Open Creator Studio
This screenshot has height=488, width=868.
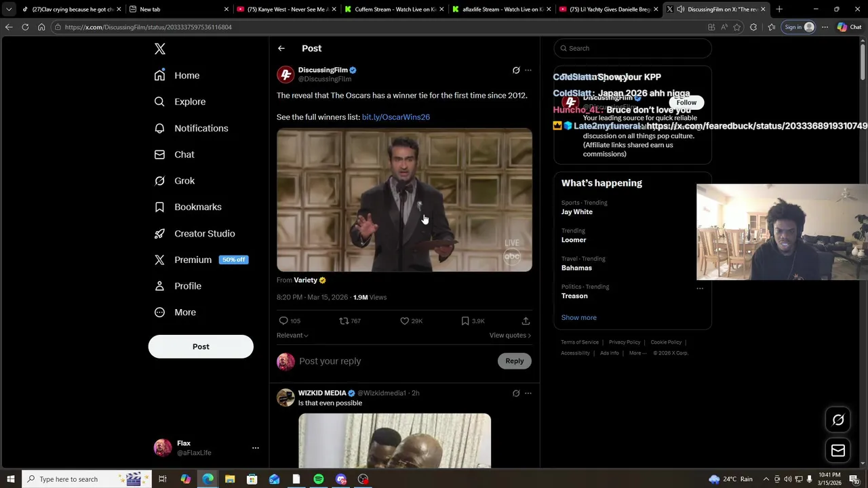click(195, 233)
